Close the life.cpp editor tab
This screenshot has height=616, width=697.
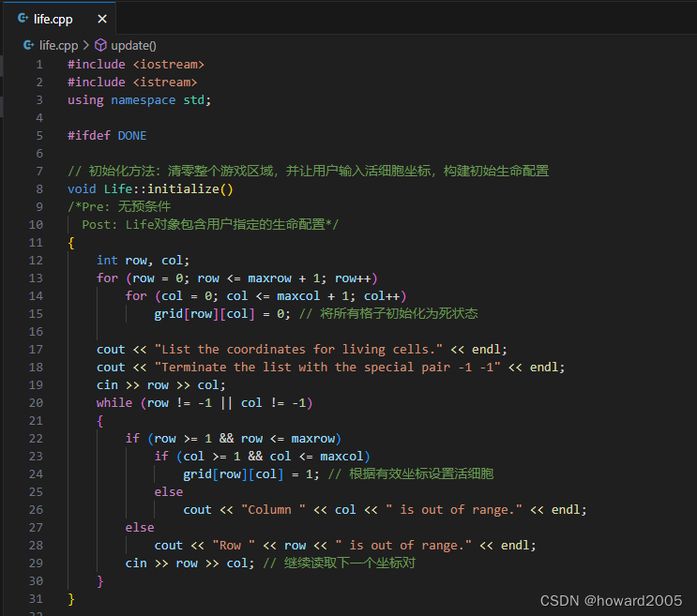click(x=101, y=19)
